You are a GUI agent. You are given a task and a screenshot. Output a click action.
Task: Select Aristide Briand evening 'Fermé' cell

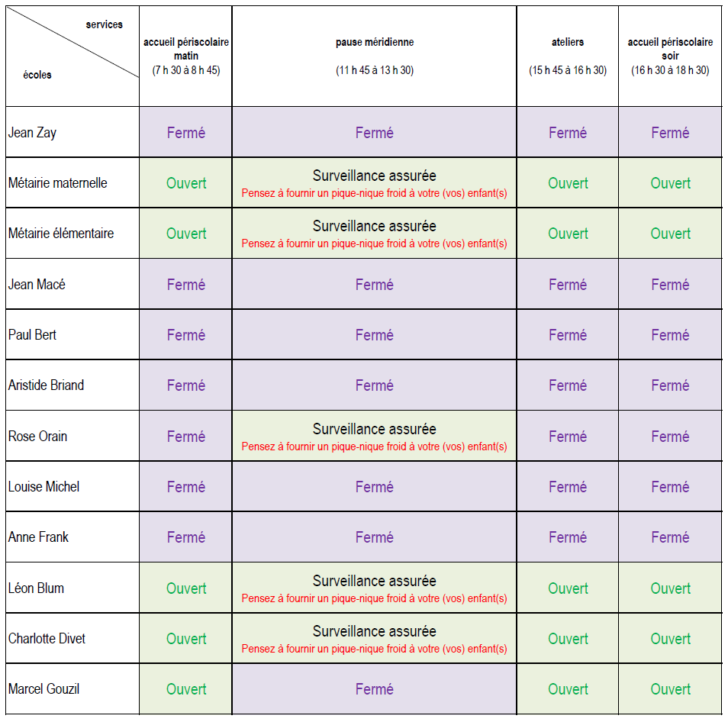(670, 385)
